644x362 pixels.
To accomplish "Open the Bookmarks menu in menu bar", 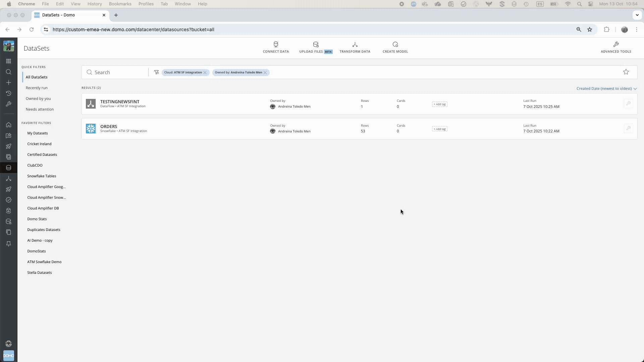I will 120,4.
